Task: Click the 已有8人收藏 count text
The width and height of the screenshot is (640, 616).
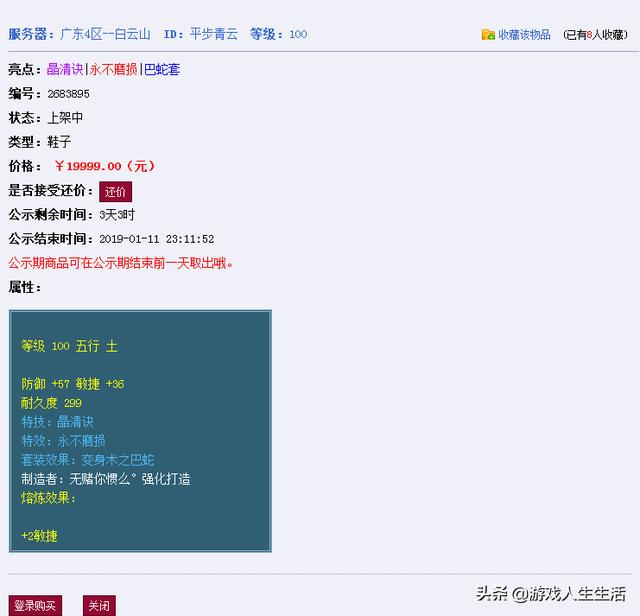Action: tap(596, 35)
